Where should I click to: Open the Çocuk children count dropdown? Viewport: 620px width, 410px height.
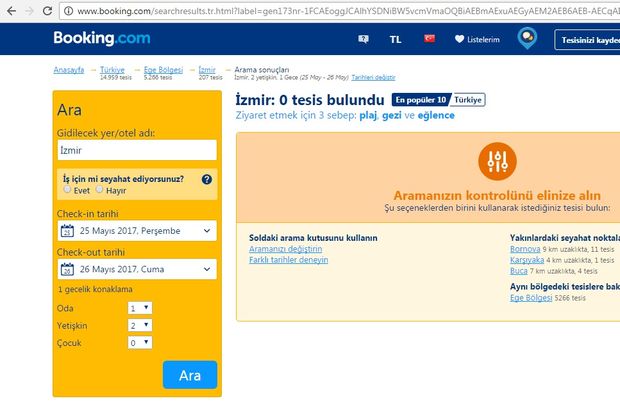pyautogui.click(x=140, y=343)
